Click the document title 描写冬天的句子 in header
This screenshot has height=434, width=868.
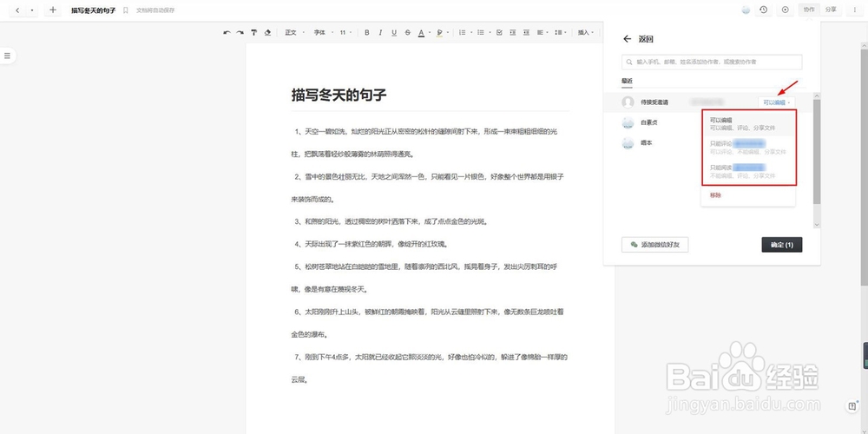94,10
